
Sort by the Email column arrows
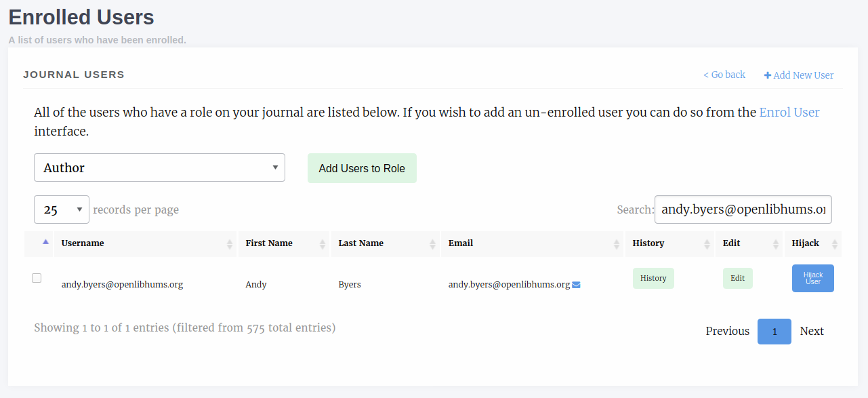pyautogui.click(x=617, y=244)
